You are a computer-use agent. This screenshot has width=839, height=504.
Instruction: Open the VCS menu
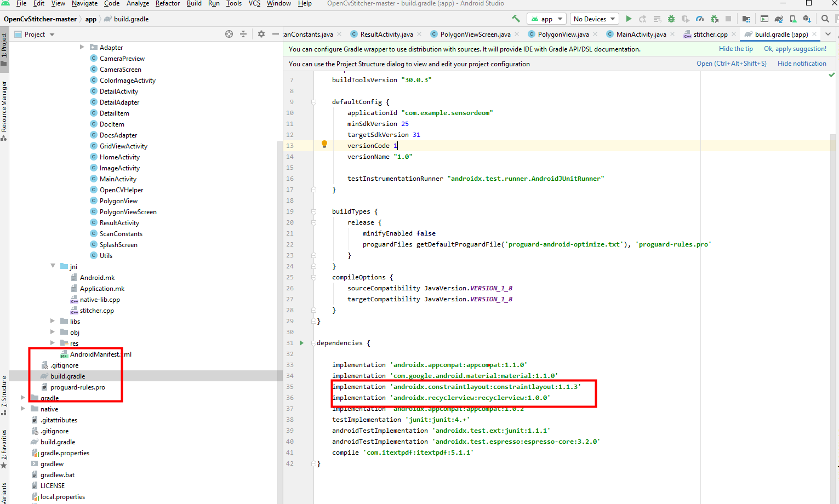point(254,3)
